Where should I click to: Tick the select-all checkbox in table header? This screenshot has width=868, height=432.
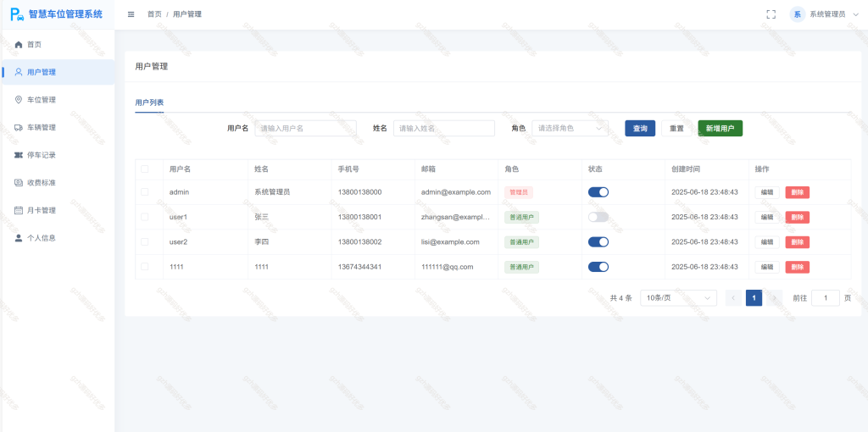(x=144, y=169)
